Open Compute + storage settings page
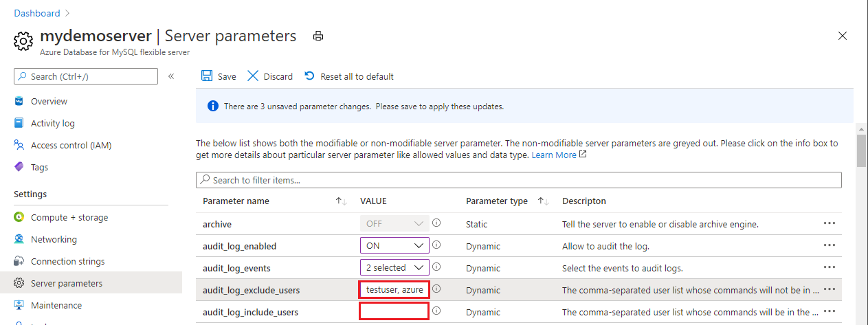This screenshot has height=325, width=868. coord(69,217)
